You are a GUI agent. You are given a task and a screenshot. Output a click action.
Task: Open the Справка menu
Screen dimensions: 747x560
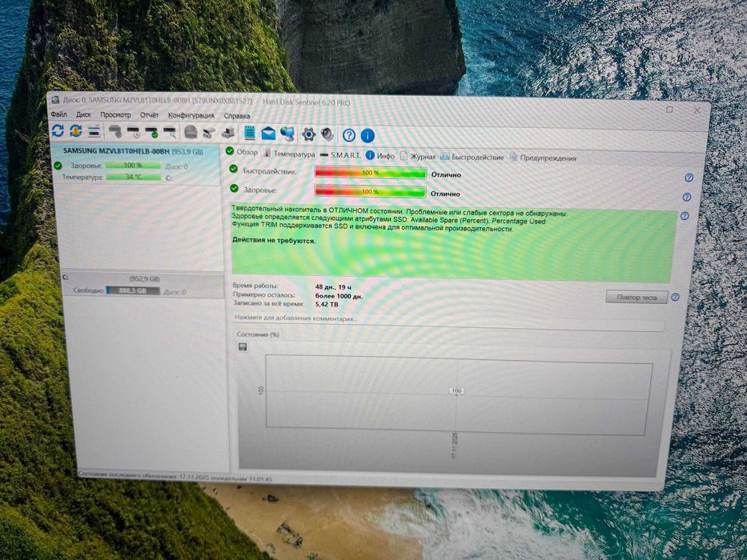click(x=237, y=116)
